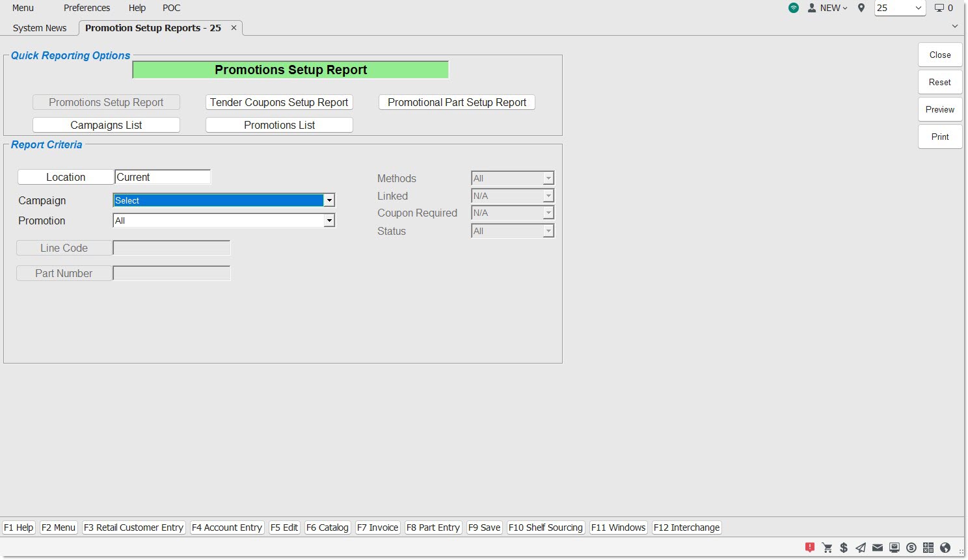The height and width of the screenshot is (560, 968).
Task: Expand the NEW user account menu
Action: point(827,8)
